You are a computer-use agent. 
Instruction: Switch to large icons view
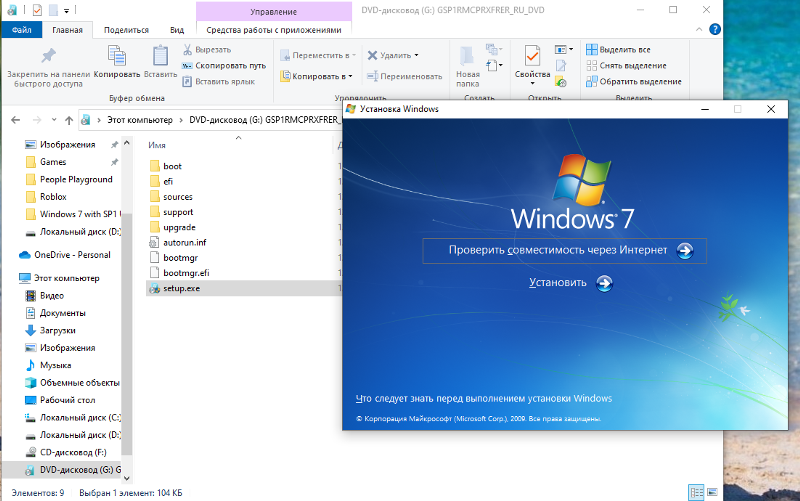(x=712, y=492)
